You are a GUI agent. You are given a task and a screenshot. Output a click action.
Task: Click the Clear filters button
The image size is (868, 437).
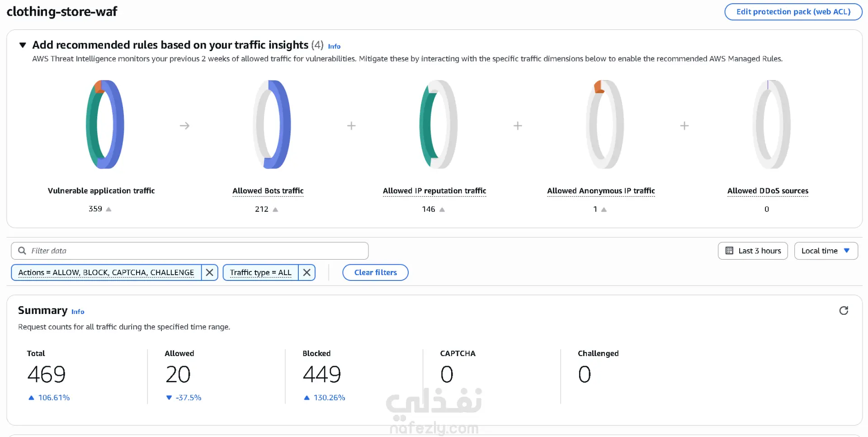[x=375, y=272]
